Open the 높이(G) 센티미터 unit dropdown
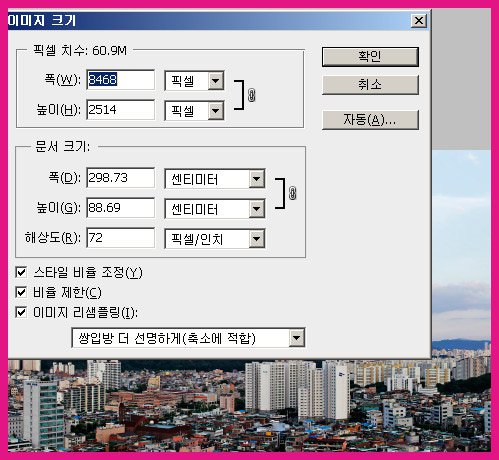The height and width of the screenshot is (460, 499). (215, 209)
